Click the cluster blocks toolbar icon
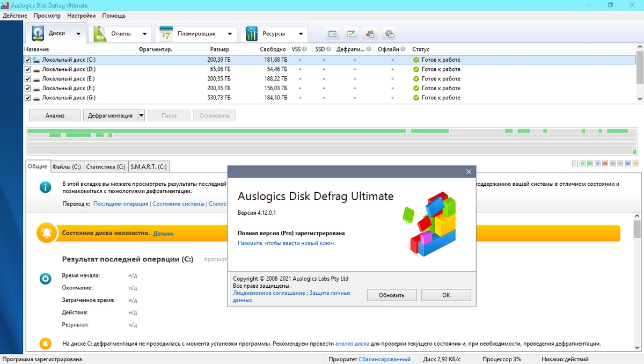644x364 pixels. pos(370,34)
